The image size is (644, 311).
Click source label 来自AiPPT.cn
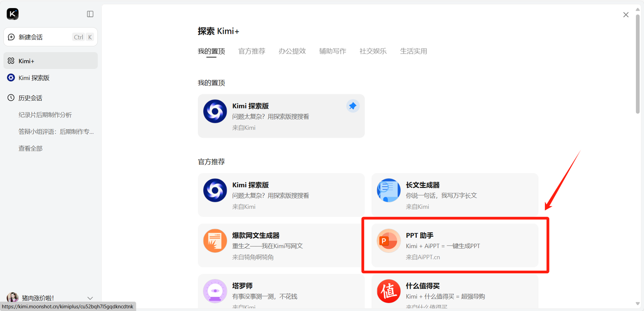423,257
